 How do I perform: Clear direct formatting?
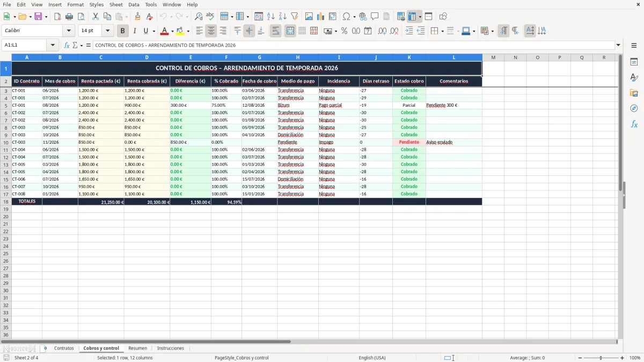point(150,17)
